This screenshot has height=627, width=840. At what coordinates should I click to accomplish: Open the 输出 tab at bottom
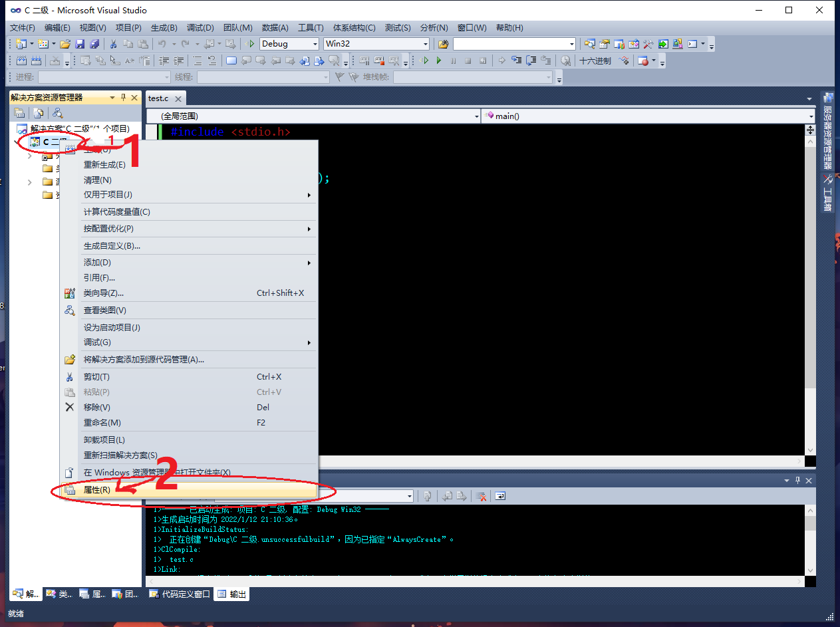[x=231, y=594]
